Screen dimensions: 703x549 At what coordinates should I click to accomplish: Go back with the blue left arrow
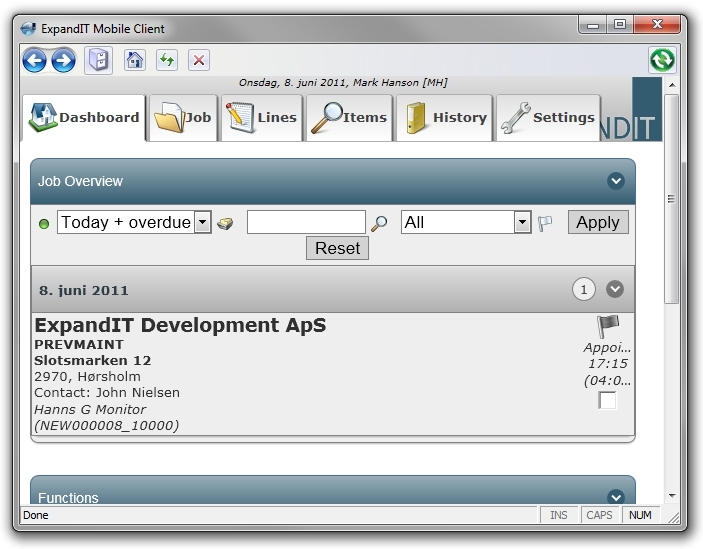point(35,61)
